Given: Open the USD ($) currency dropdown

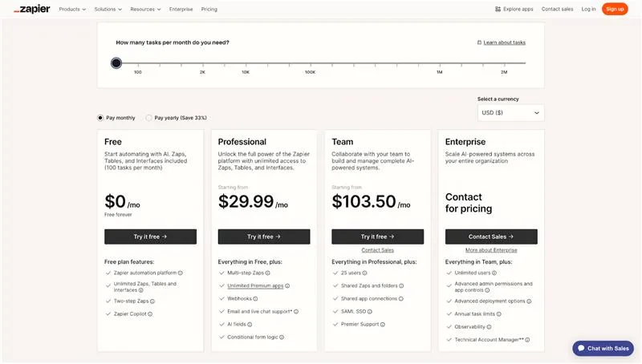Looking at the screenshot, I should (510, 113).
